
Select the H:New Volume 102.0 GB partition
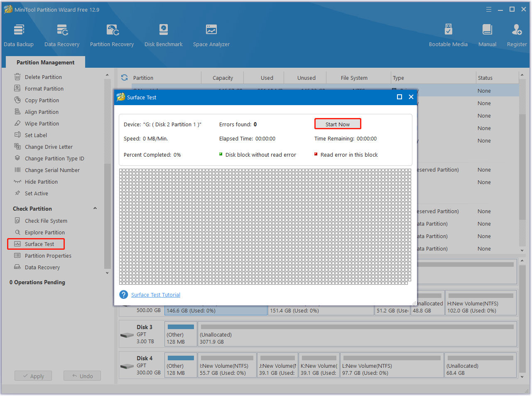point(481,303)
